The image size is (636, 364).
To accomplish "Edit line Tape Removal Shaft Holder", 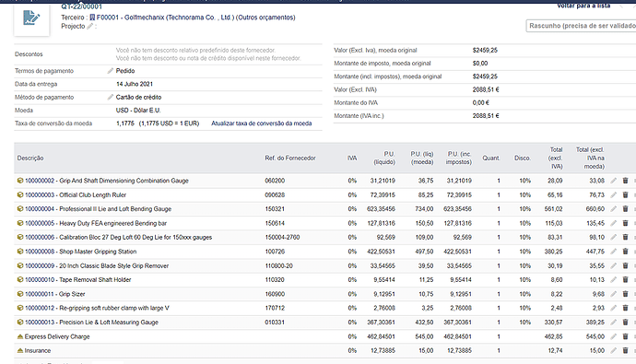I will tap(613, 280).
